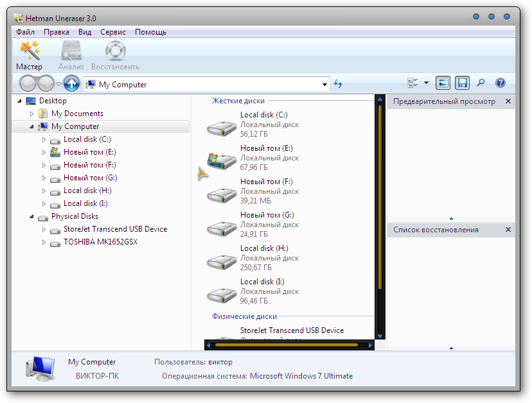
Task: Select the Local disk (I:) large drive icon
Action: (222, 295)
